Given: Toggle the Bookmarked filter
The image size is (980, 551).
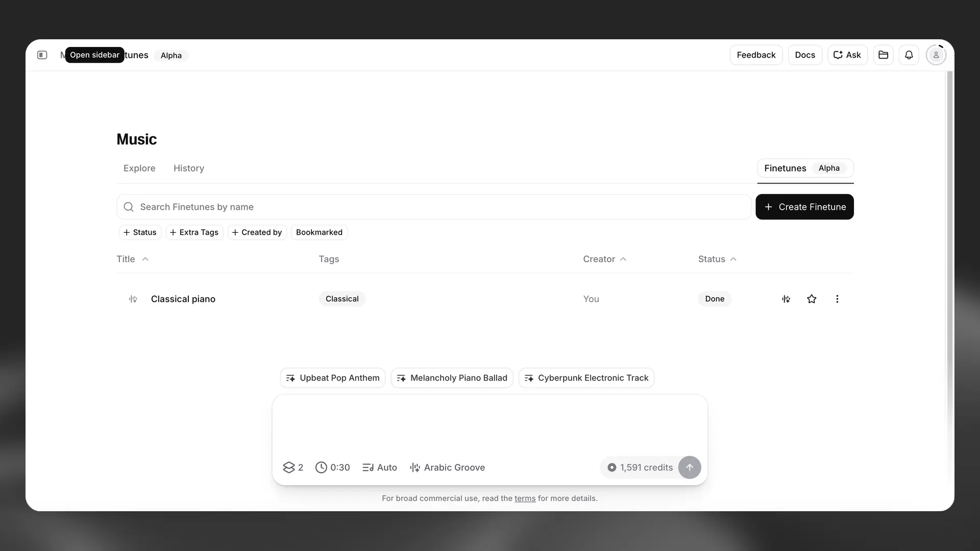Looking at the screenshot, I should pos(319,233).
